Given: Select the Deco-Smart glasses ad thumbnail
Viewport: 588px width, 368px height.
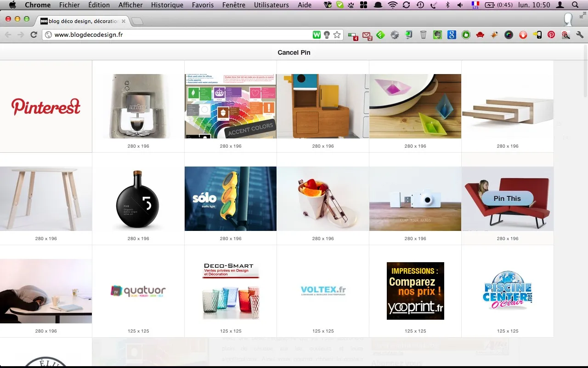Looking at the screenshot, I should click(231, 291).
